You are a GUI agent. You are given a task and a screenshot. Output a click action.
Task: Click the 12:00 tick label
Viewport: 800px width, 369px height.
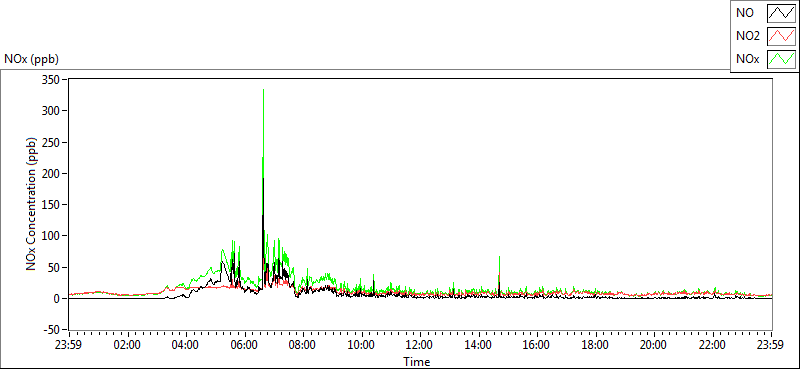[x=420, y=344]
